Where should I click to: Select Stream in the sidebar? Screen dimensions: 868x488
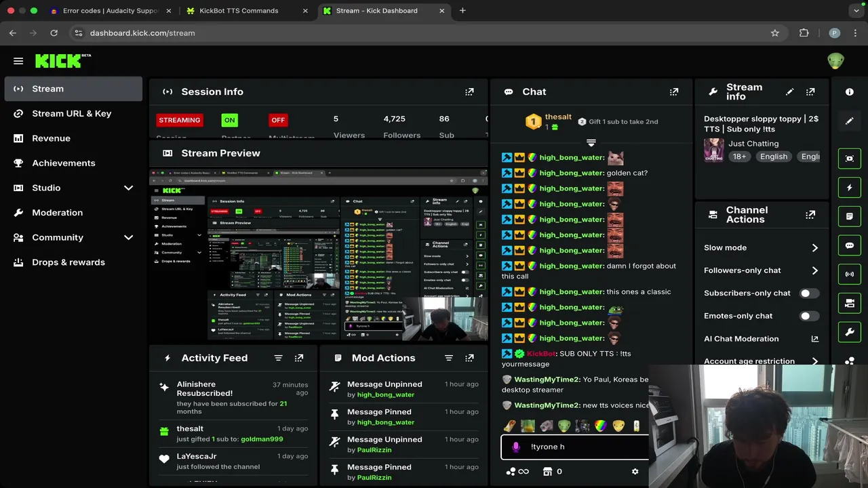click(73, 89)
